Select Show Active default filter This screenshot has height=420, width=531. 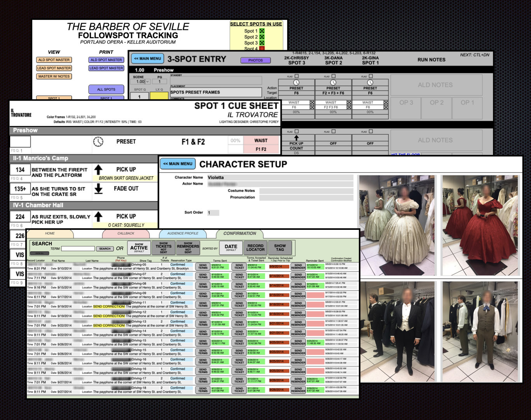(x=139, y=247)
